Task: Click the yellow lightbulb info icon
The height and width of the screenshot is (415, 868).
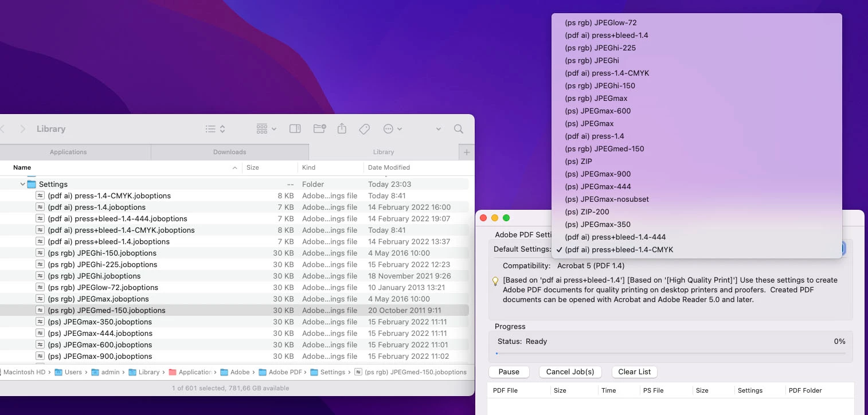Action: 496,281
